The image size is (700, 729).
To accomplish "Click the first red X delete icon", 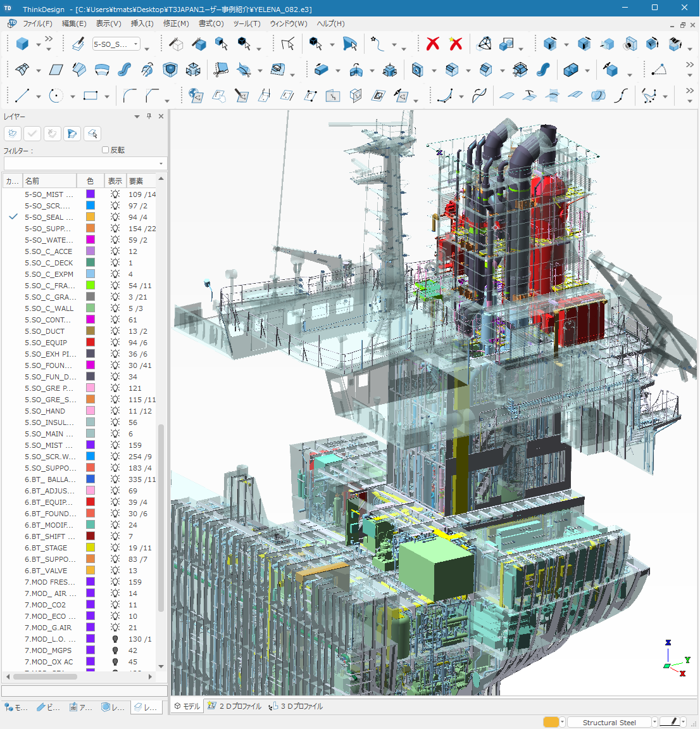I will tap(433, 44).
